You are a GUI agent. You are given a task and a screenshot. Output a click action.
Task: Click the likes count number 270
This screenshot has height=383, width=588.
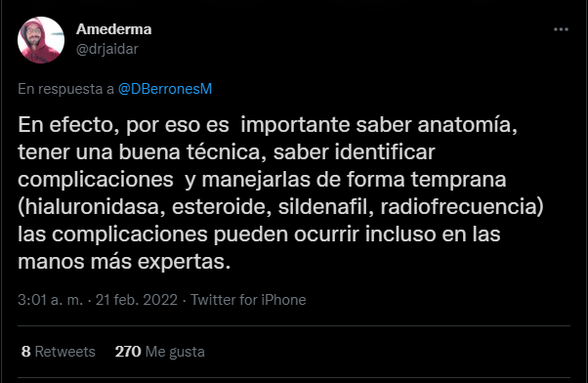[128, 352]
